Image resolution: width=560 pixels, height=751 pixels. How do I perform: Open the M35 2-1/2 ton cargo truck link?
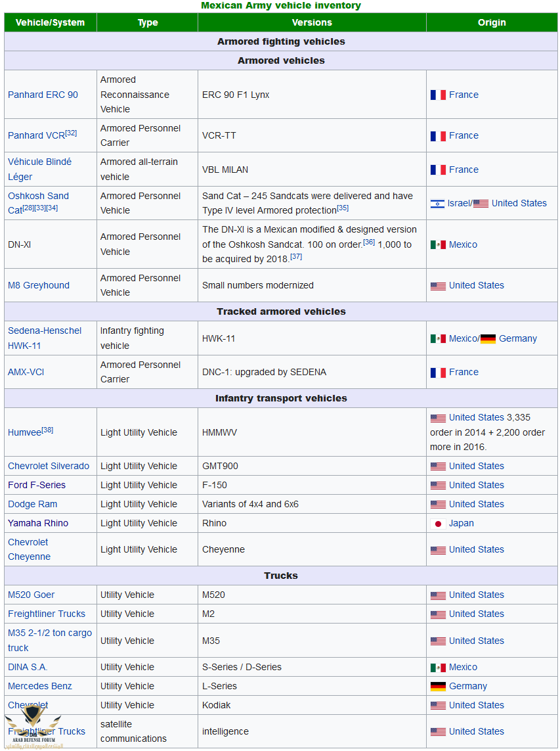click(50, 641)
